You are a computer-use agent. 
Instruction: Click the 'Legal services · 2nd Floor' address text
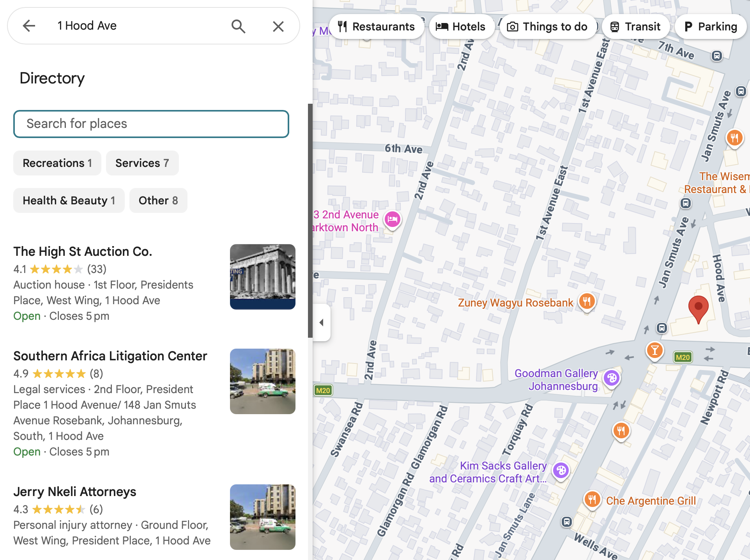point(104,413)
